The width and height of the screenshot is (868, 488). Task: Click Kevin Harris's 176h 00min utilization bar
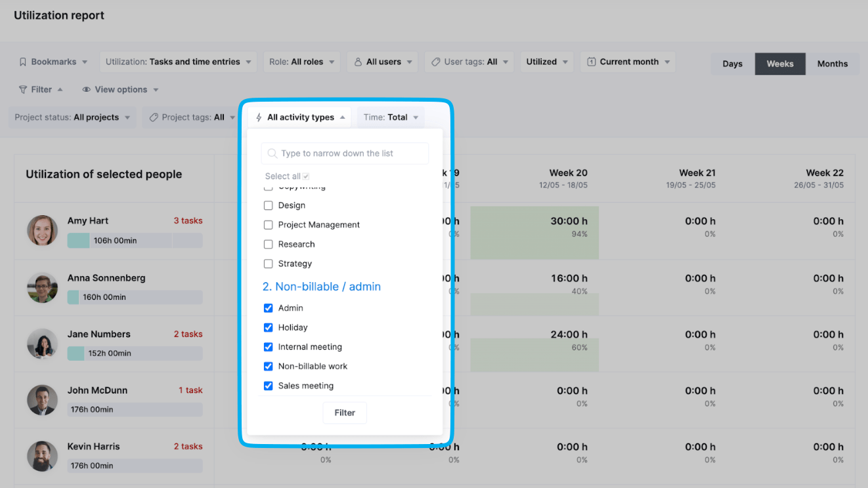pos(135,466)
